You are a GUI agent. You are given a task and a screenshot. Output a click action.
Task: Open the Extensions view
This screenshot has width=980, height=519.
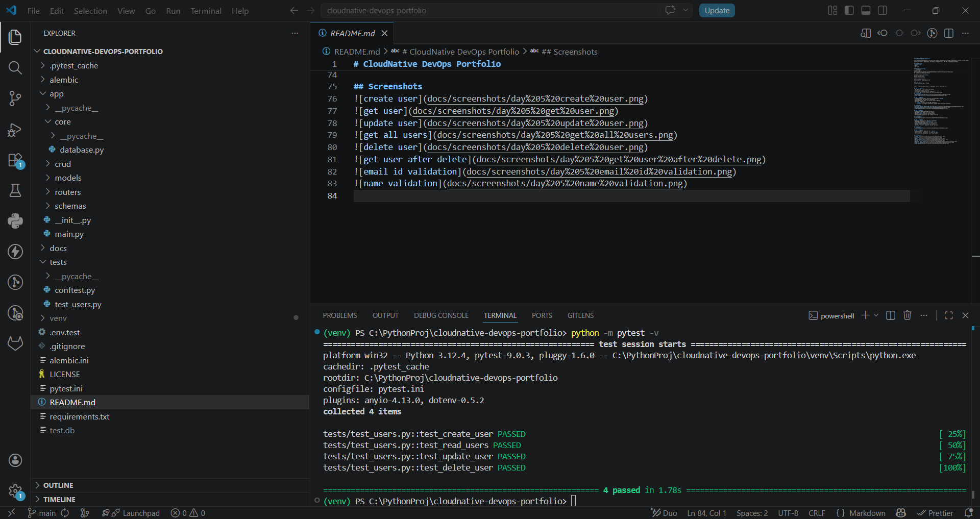coord(15,160)
